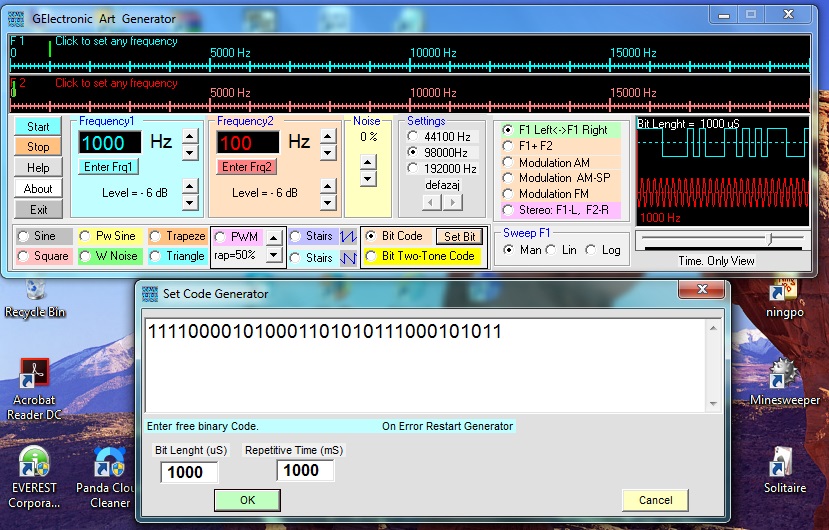Open Help in generator
Image resolution: width=829 pixels, height=530 pixels.
(x=38, y=168)
